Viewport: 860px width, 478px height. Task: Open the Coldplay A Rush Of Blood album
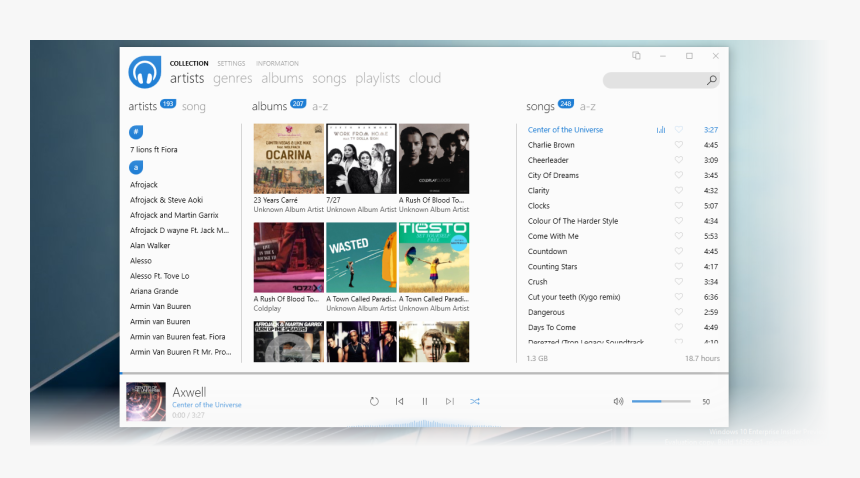[288, 257]
